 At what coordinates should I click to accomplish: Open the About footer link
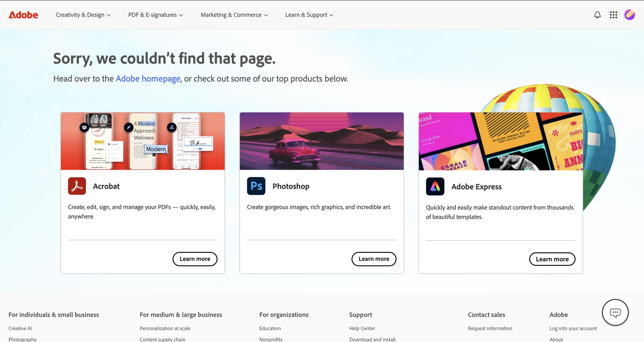point(556,339)
